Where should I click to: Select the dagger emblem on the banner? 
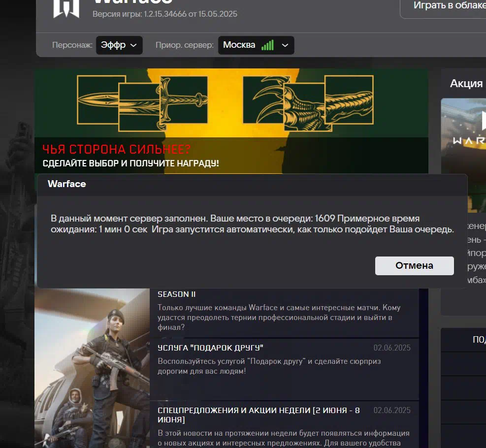pyautogui.click(x=142, y=102)
